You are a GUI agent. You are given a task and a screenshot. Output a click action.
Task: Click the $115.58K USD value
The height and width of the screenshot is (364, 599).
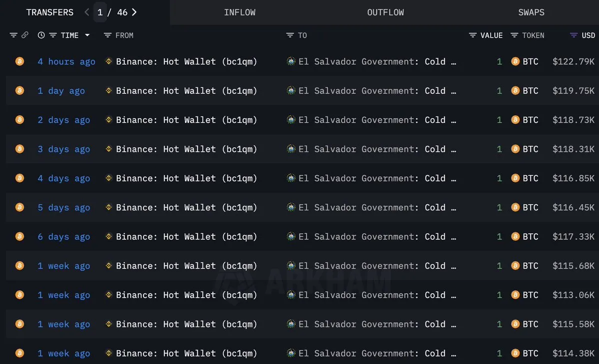pyautogui.click(x=574, y=324)
